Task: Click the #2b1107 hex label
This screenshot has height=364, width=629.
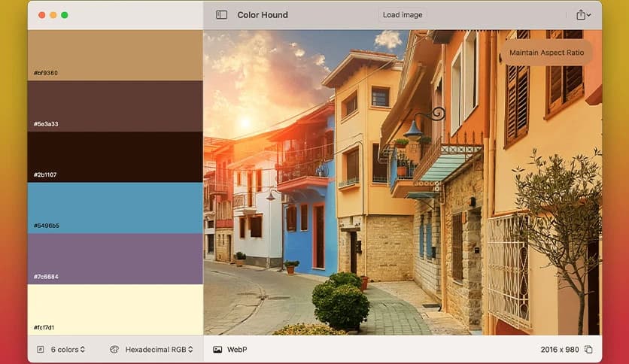Action: [45, 174]
